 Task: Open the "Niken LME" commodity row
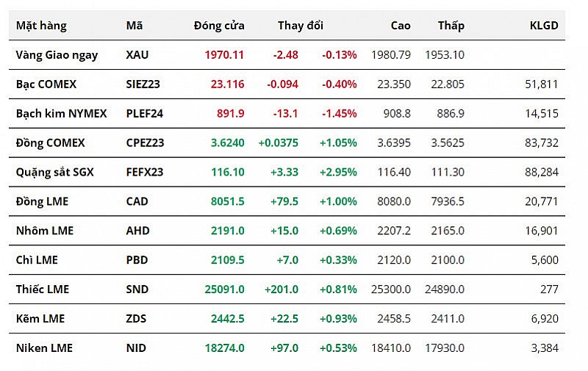click(44, 348)
